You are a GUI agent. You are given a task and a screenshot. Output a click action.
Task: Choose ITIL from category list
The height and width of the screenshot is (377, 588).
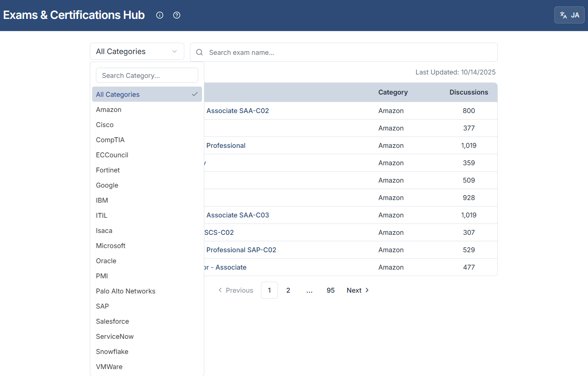pos(147,215)
